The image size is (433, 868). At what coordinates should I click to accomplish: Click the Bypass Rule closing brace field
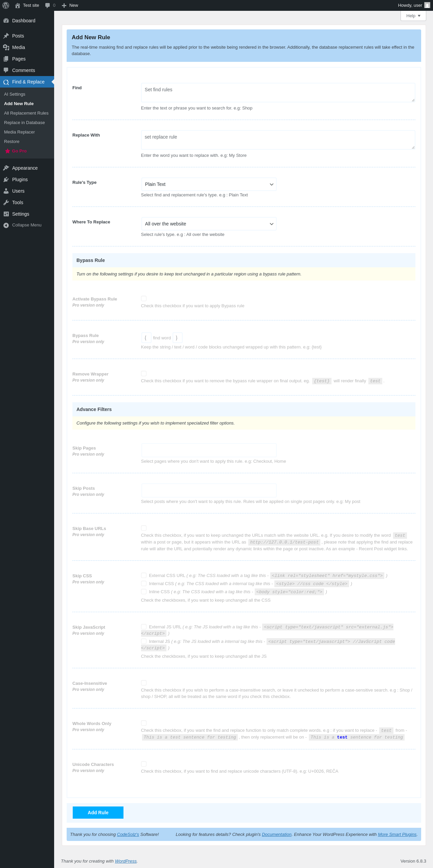178,338
